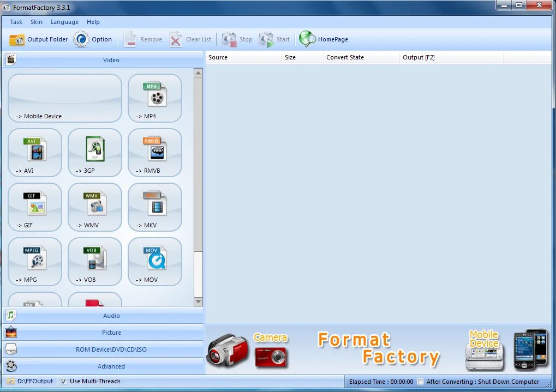The width and height of the screenshot is (556, 392).
Task: Expand the Audio category panel
Action: click(x=103, y=316)
